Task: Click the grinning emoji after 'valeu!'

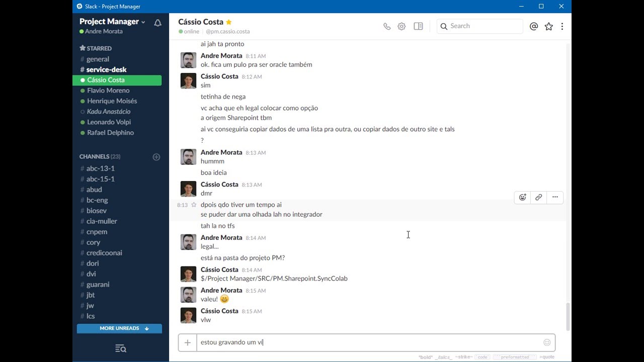Action: pyautogui.click(x=224, y=299)
